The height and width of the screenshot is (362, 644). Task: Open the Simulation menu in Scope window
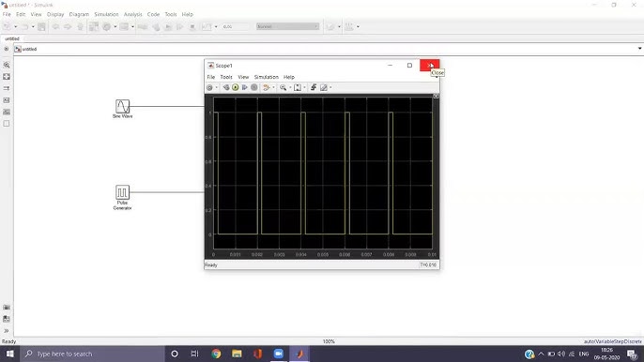[x=267, y=77]
